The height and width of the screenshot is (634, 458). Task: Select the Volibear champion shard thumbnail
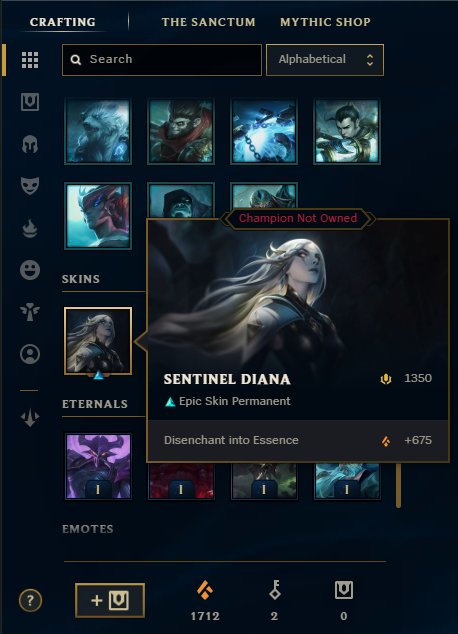click(x=98, y=132)
